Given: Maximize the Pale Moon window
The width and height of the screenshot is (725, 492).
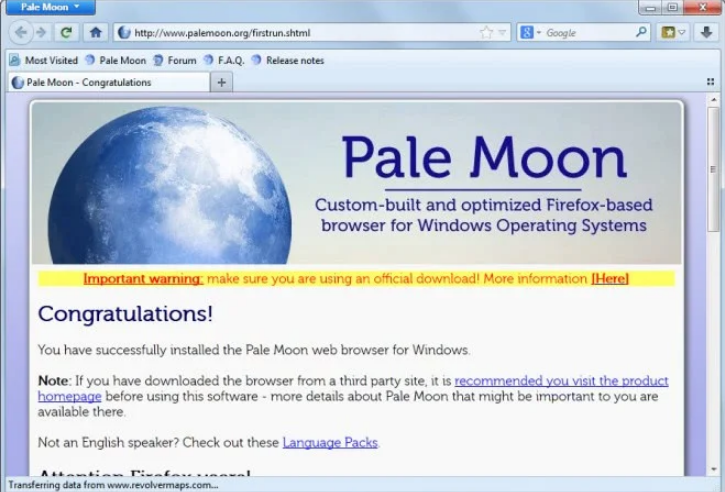Looking at the screenshot, I should 672,7.
